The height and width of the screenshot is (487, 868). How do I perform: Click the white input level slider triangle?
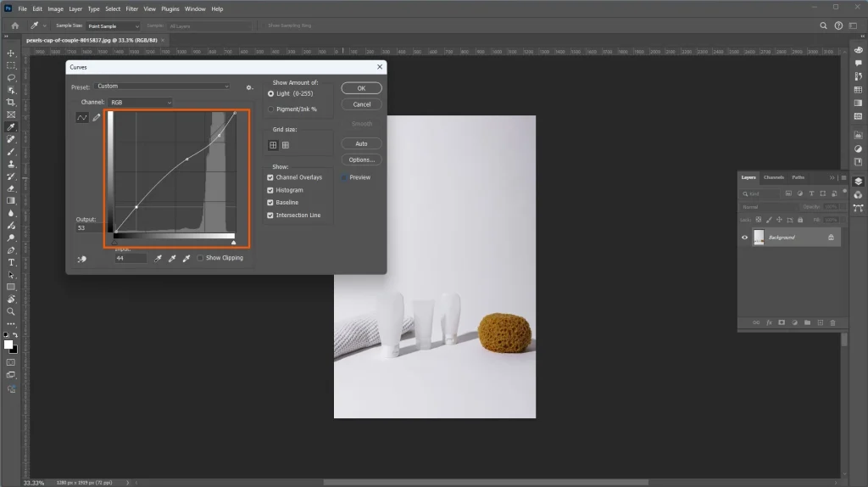click(234, 243)
